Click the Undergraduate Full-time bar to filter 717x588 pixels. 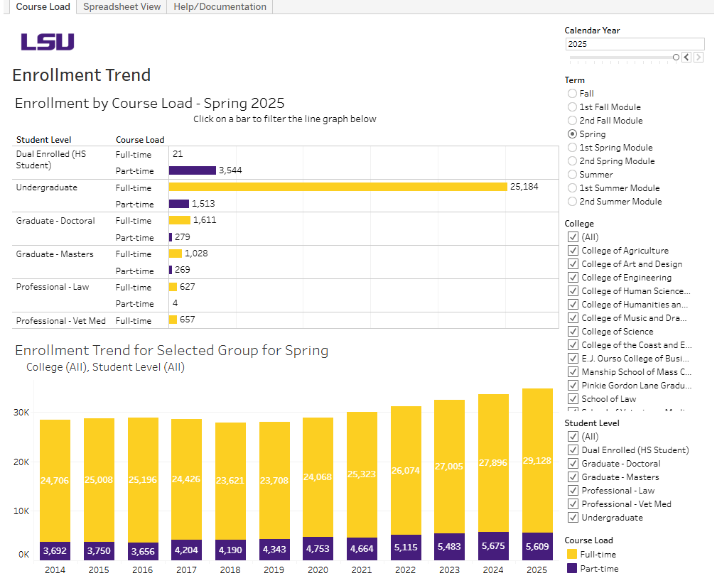click(x=334, y=187)
